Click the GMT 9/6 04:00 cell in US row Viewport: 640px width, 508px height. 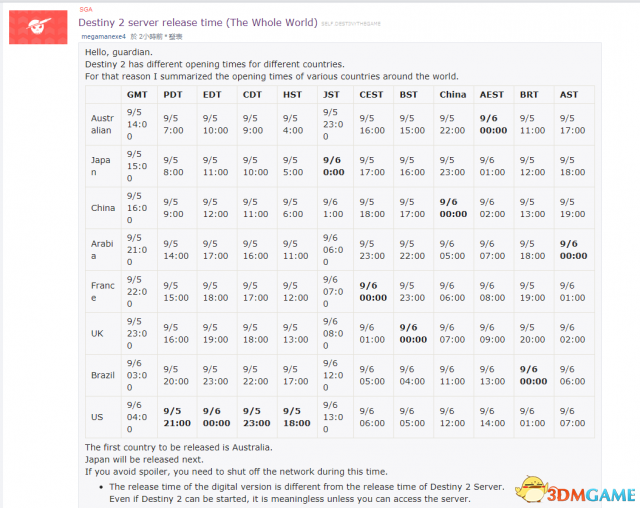137,417
